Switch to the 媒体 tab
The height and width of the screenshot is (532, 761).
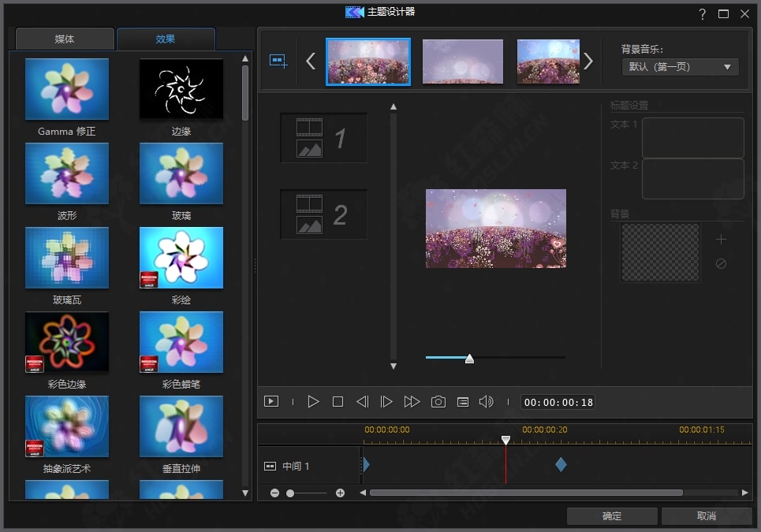point(65,39)
